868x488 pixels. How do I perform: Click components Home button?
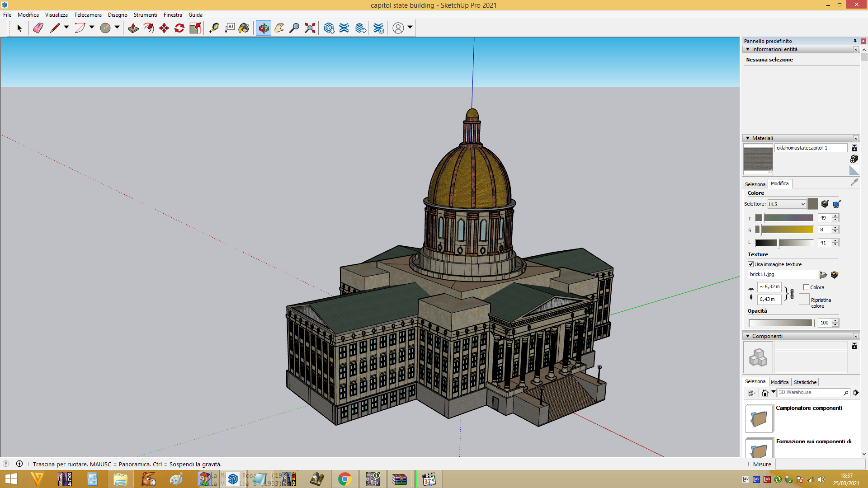click(x=765, y=393)
